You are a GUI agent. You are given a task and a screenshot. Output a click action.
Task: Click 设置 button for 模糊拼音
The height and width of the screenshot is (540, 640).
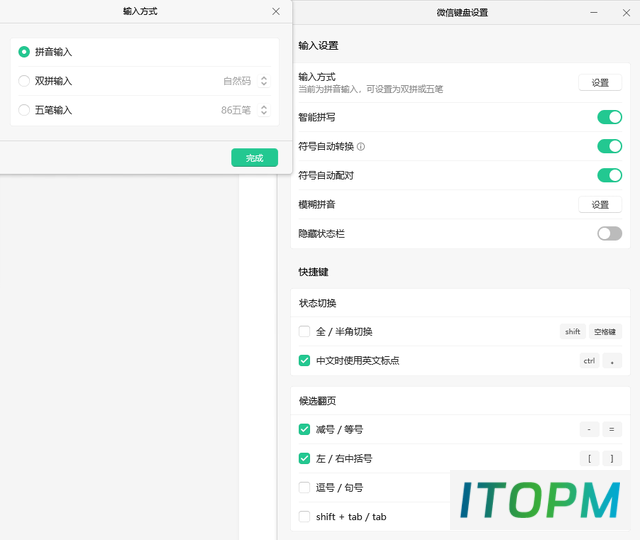click(x=600, y=204)
